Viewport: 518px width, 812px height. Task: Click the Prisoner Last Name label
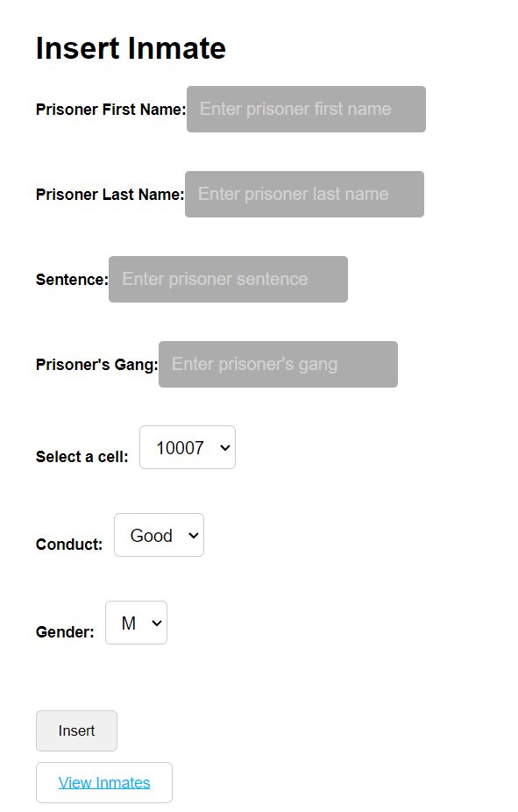click(109, 194)
